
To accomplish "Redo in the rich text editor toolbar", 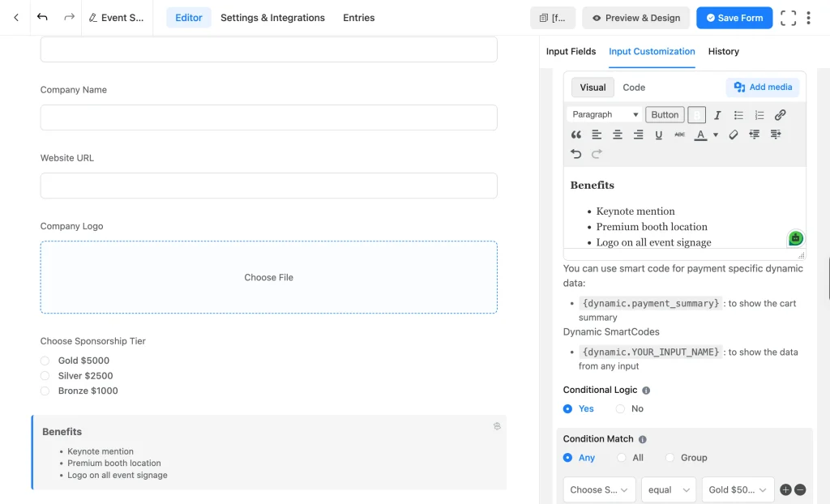I will pyautogui.click(x=597, y=154).
